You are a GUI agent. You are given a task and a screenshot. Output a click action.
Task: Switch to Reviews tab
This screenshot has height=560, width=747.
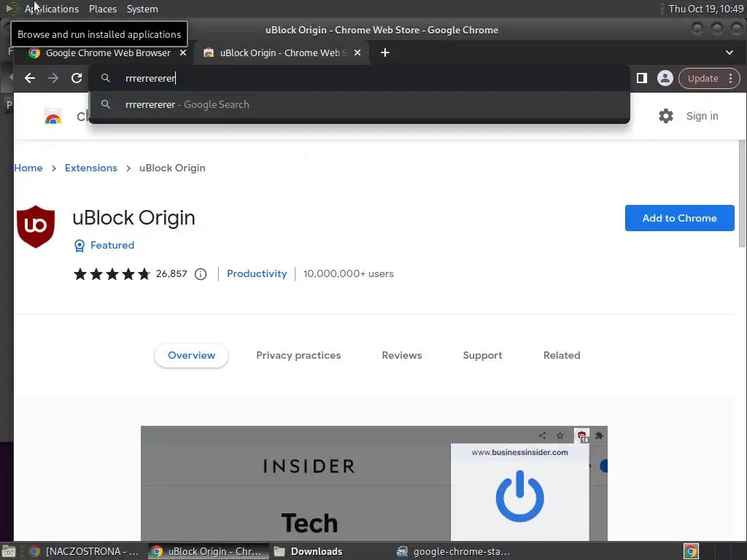[x=402, y=355]
